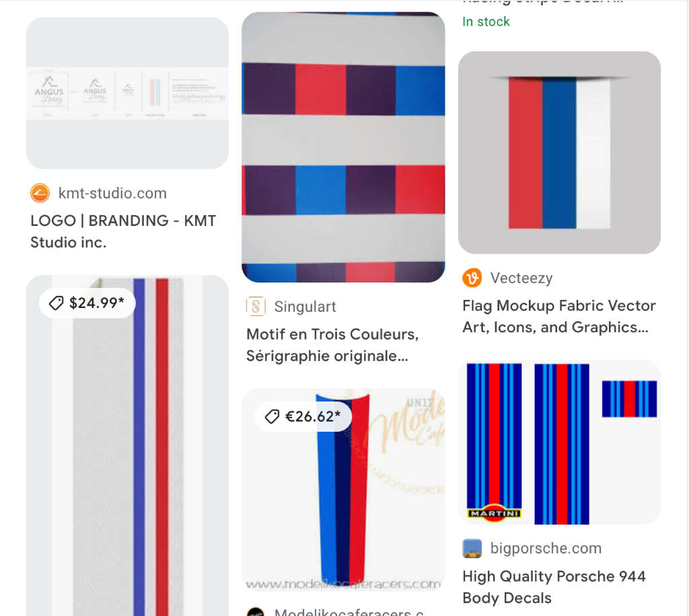Viewport: 689px width, 616px height.
Task: Open the Motif en Trois Couleurs title link
Action: pos(332,345)
